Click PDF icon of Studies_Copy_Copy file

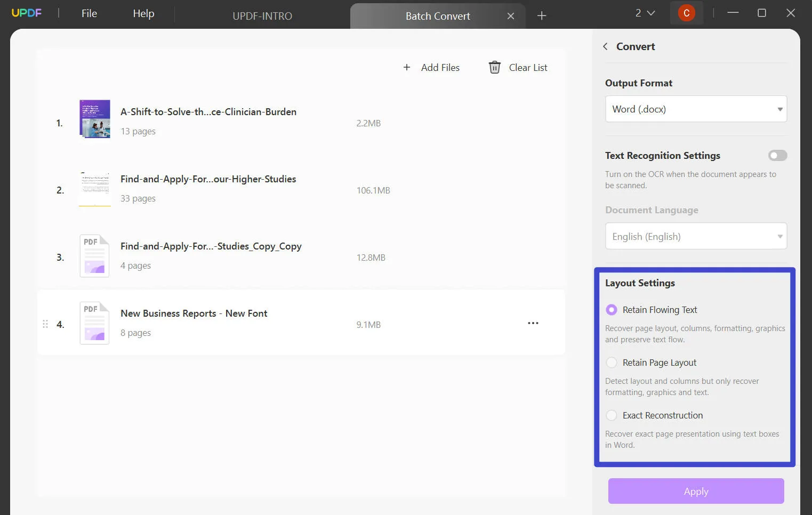click(x=94, y=256)
